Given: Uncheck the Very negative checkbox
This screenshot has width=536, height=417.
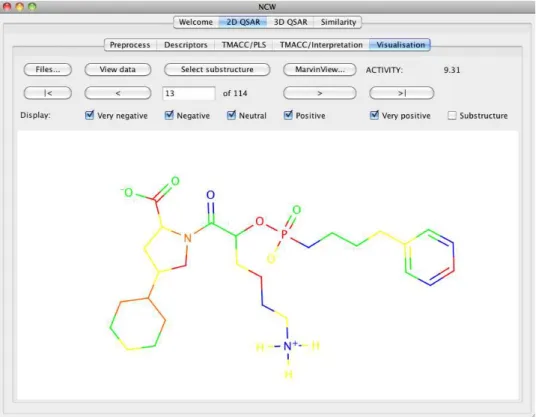Looking at the screenshot, I should tap(89, 115).
